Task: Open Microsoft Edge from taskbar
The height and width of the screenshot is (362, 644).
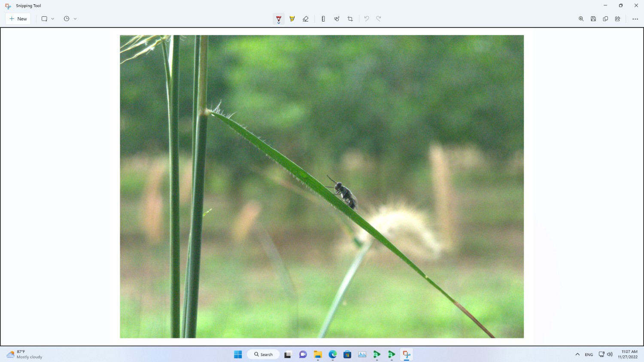Action: point(333,354)
